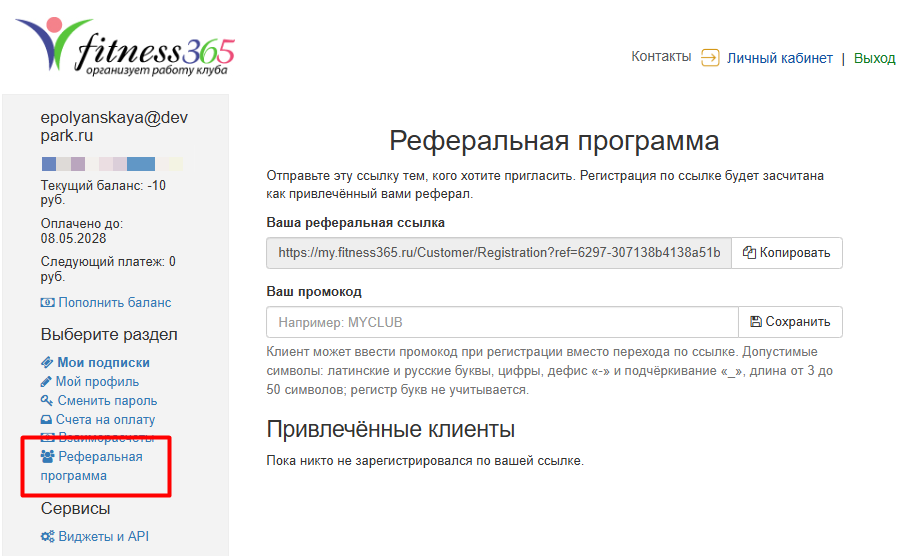Open Личный кабинет
The height and width of the screenshot is (556, 903).
click(779, 58)
